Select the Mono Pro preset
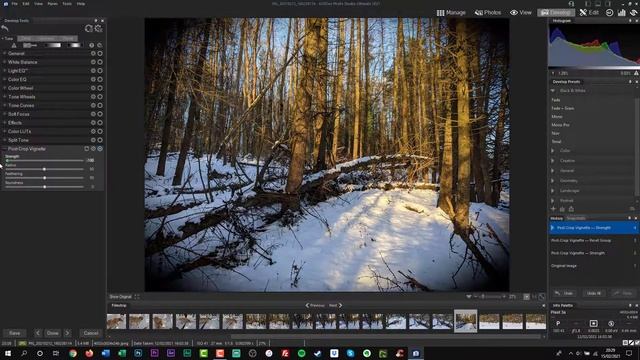 (560, 125)
